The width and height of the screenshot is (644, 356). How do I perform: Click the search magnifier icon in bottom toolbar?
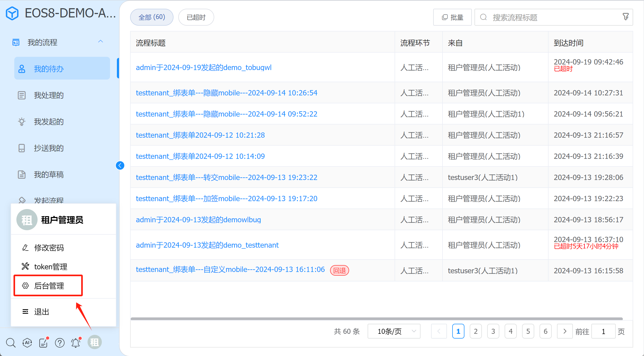pyautogui.click(x=11, y=343)
